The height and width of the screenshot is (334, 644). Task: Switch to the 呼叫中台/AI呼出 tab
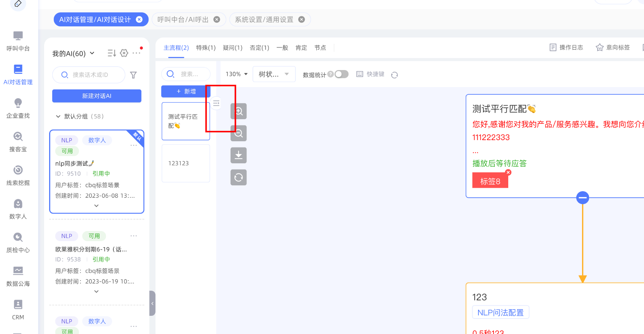click(183, 20)
